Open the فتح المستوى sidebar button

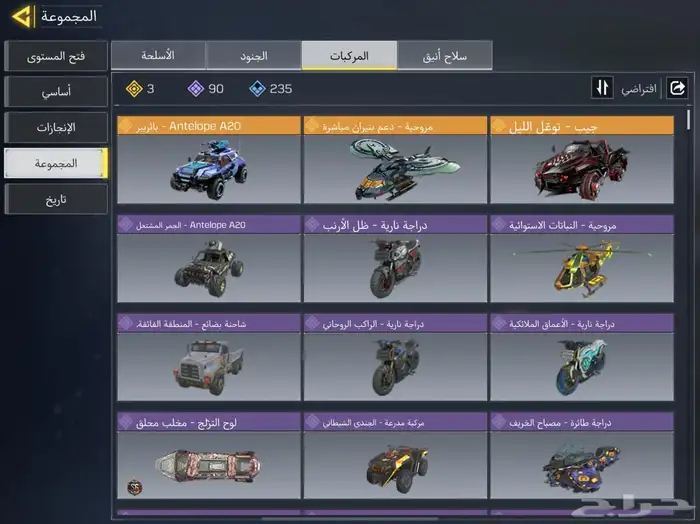point(56,56)
